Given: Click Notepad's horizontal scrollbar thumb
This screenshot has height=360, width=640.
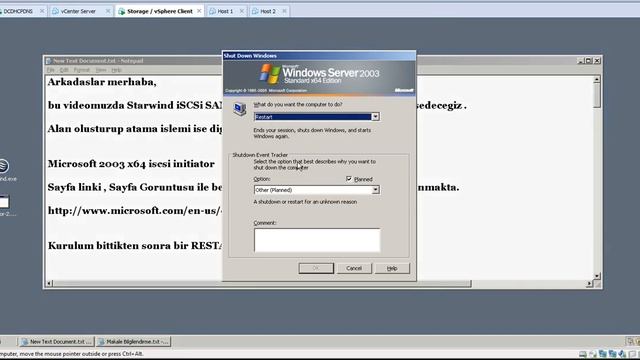Looking at the screenshot, I should click(262, 283).
